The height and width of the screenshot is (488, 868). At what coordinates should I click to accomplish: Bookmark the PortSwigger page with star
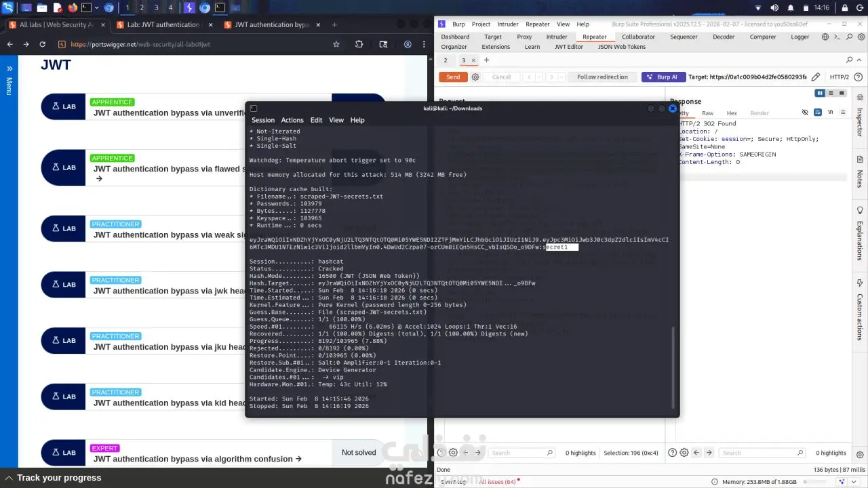[336, 44]
